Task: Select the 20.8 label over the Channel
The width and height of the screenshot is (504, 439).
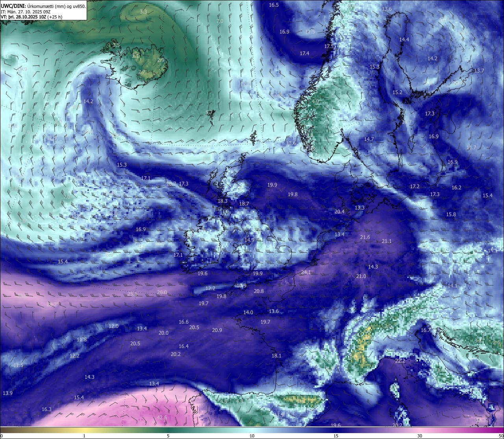Action: pyautogui.click(x=259, y=291)
